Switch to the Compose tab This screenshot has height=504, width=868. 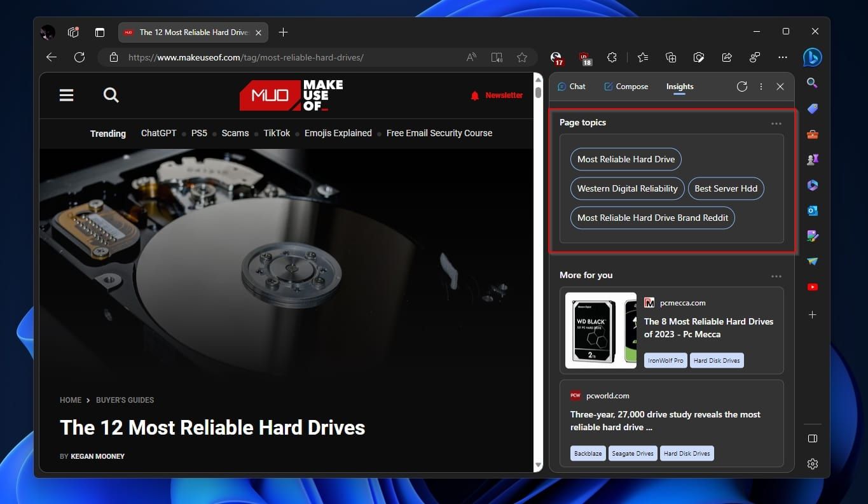626,87
